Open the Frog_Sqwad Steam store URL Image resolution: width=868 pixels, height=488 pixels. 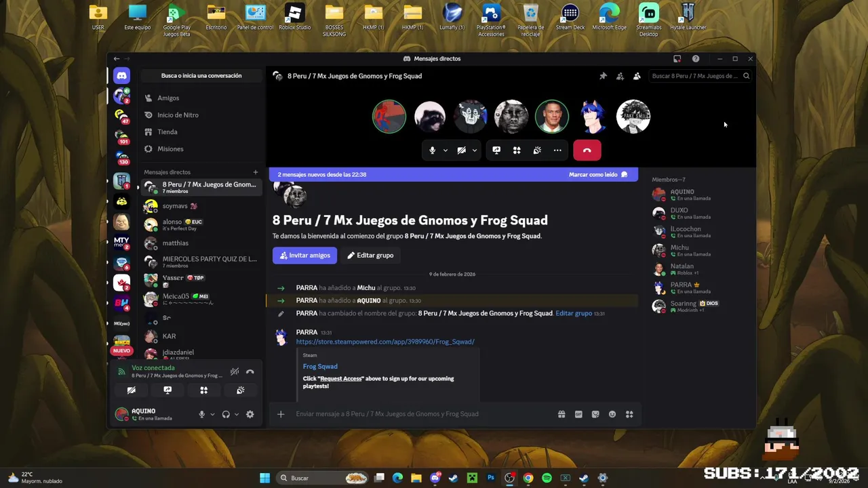click(x=385, y=342)
